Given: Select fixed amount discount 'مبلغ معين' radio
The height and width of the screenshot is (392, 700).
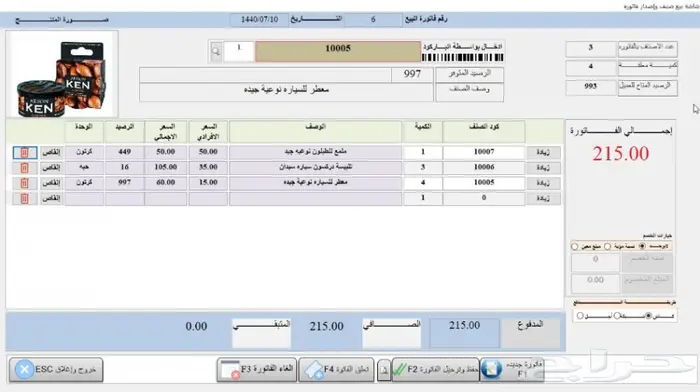Looking at the screenshot, I should pos(575,246).
